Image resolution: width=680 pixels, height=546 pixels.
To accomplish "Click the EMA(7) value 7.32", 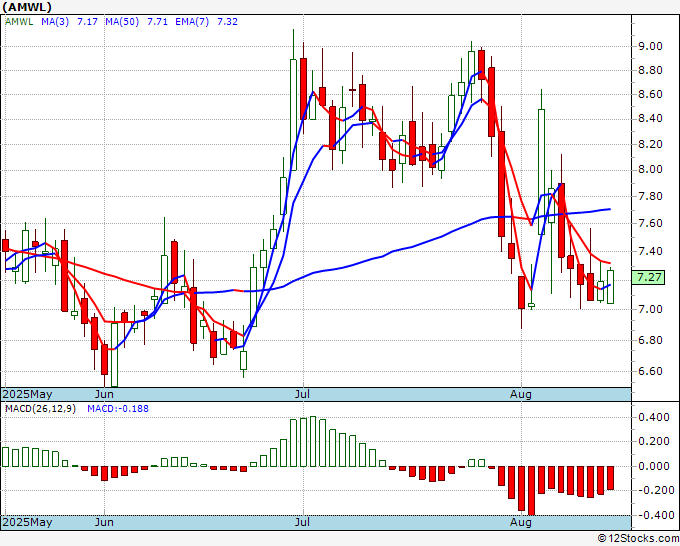I will tap(227, 22).
